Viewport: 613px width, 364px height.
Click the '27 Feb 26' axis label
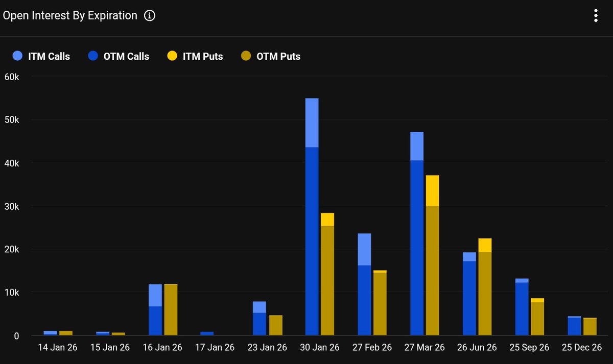coord(372,348)
